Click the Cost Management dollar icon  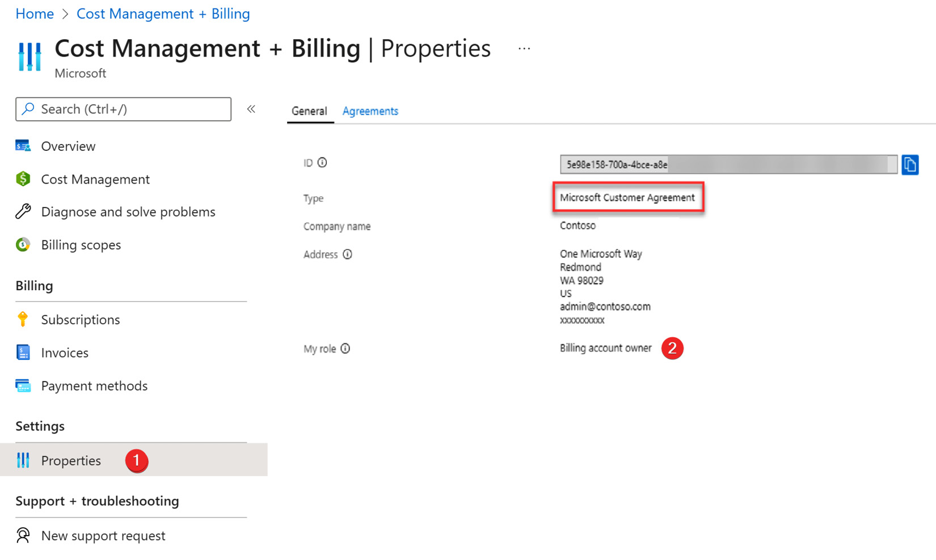(23, 179)
